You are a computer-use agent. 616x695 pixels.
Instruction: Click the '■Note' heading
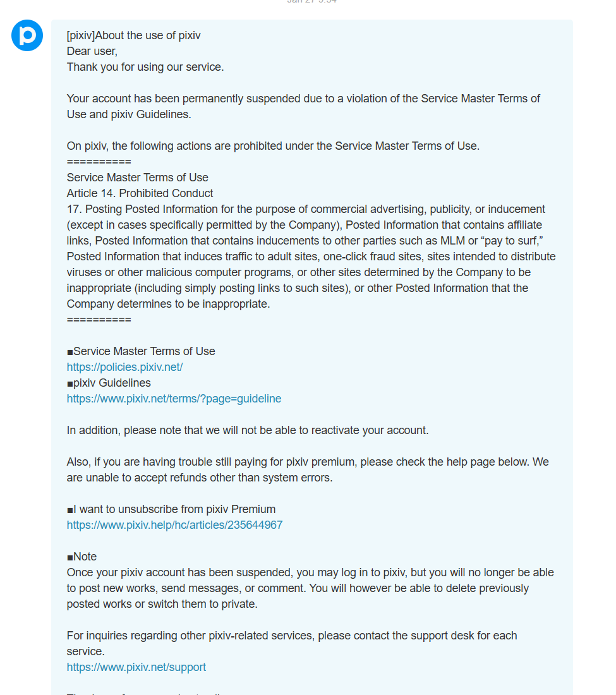coord(82,557)
